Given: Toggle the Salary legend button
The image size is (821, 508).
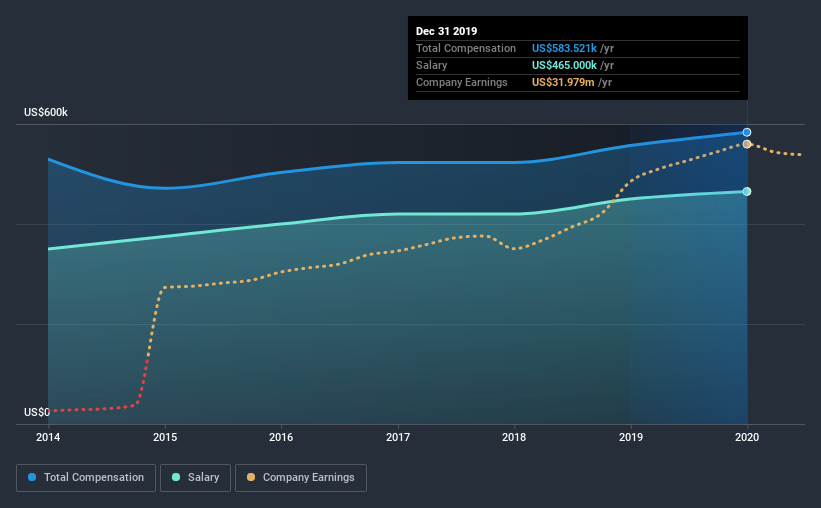Looking at the screenshot, I should coord(195,478).
